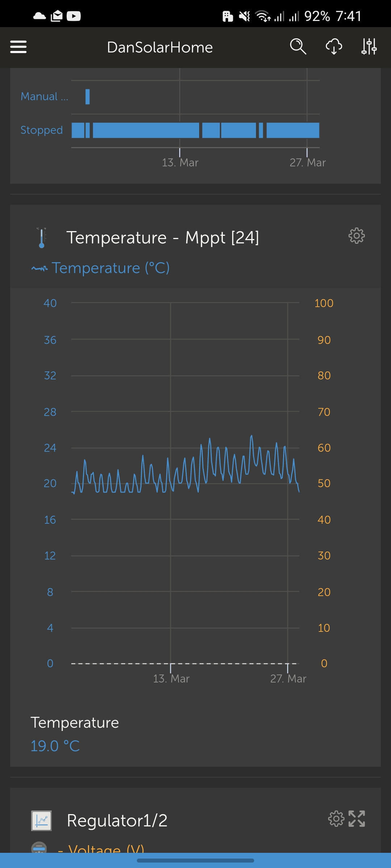
Task: Expand Regulator1/2 widget to fullscreen
Action: pos(357,819)
